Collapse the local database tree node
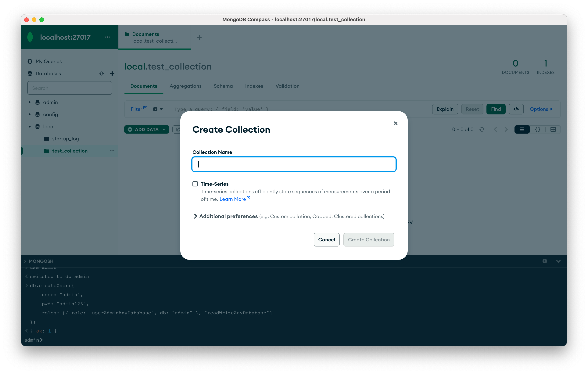This screenshot has height=374, width=588. click(x=30, y=127)
